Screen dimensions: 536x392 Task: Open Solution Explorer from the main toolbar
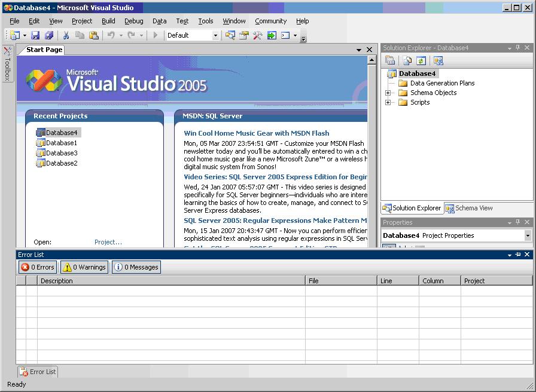click(x=230, y=35)
